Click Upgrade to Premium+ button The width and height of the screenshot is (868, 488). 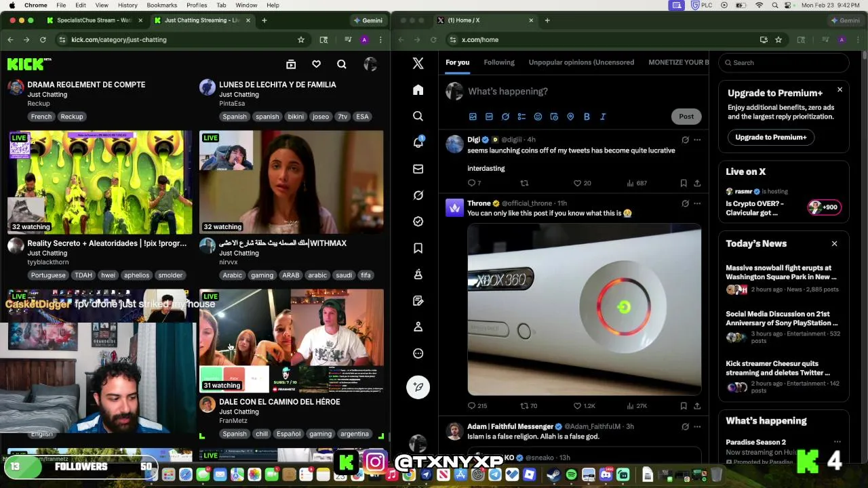pos(771,137)
